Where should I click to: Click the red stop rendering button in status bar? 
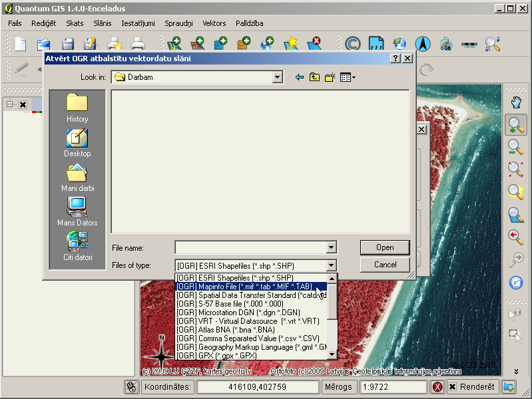pyautogui.click(x=437, y=387)
